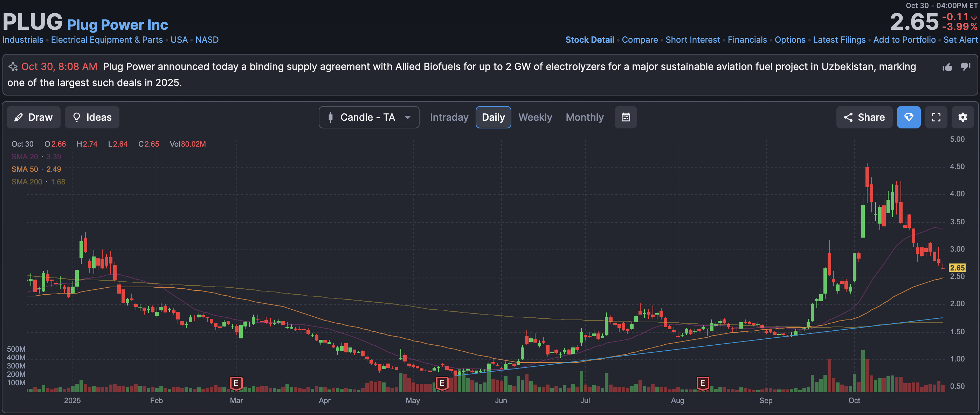This screenshot has width=980, height=415.
Task: Expand the Candle - TA chart type dropdown
Action: [369, 117]
